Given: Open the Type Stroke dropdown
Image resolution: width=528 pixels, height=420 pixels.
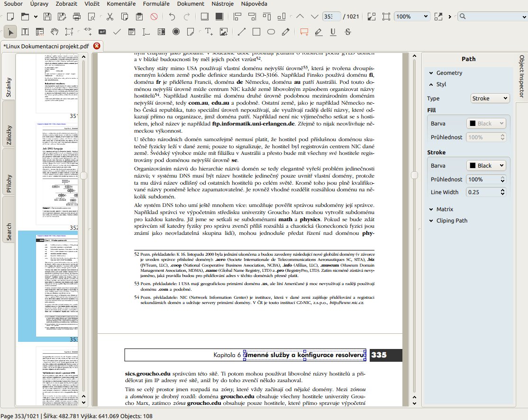Looking at the screenshot, I should pos(490,98).
